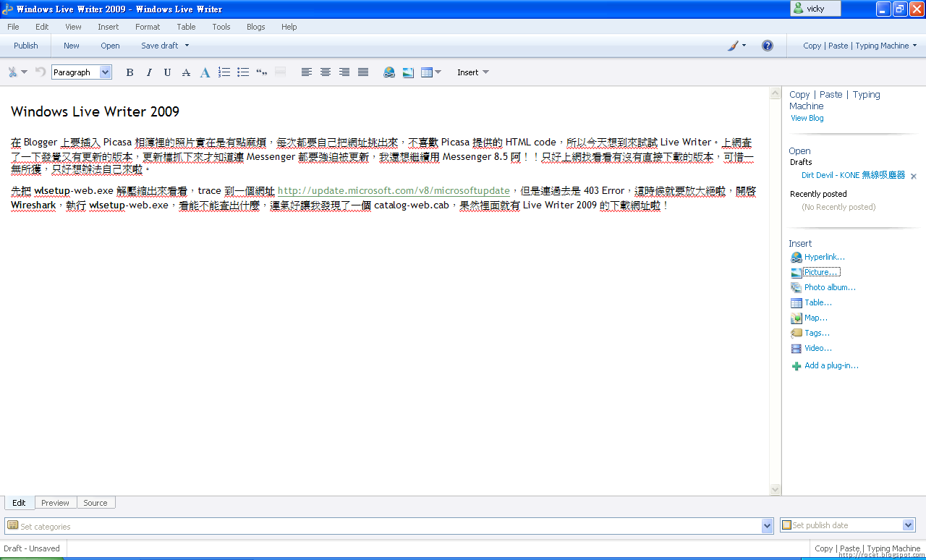Click Save draft button
The width and height of the screenshot is (926, 560).
(159, 46)
